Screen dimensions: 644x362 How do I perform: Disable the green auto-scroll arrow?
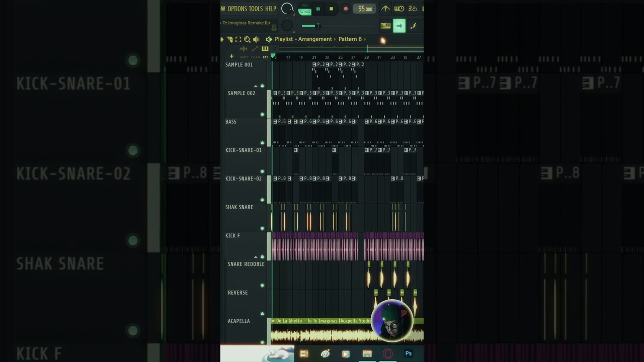point(399,26)
